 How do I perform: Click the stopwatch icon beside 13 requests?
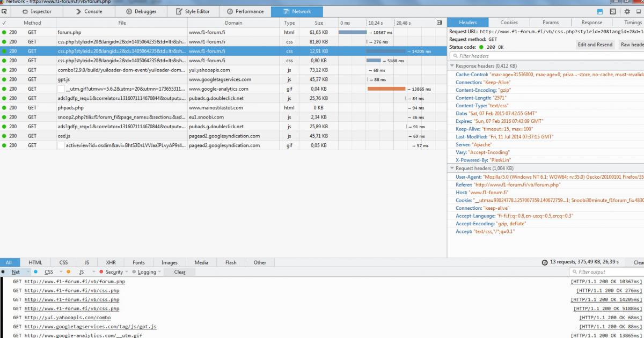(545, 262)
